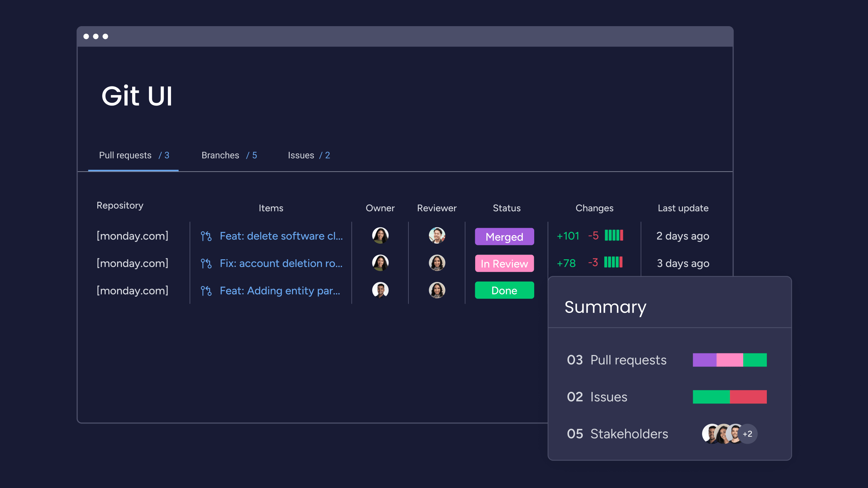Click the Items column header
Viewport: 868px width, 488px height.
[x=271, y=208]
